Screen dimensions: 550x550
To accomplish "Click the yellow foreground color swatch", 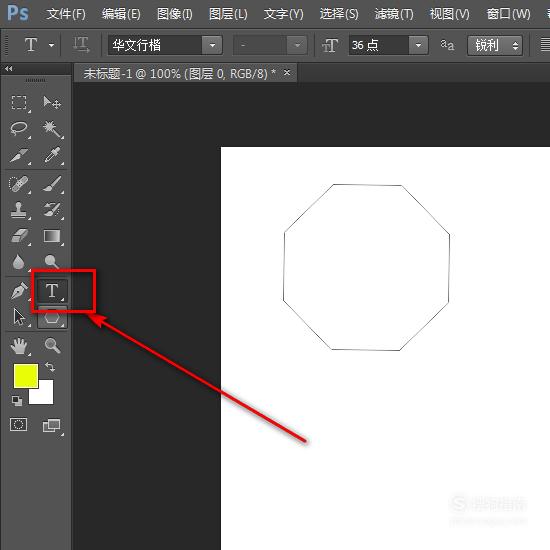I will (x=26, y=376).
